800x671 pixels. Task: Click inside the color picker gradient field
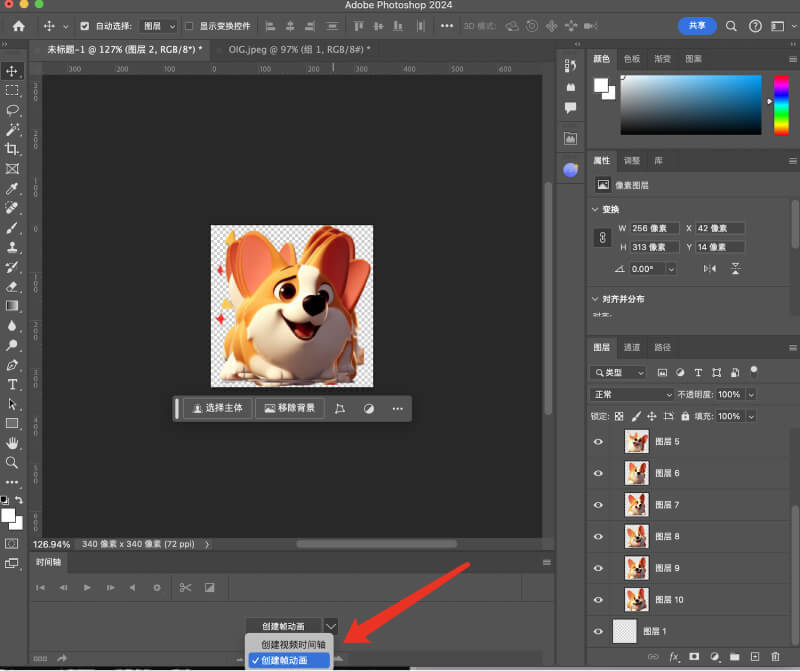pyautogui.click(x=690, y=104)
